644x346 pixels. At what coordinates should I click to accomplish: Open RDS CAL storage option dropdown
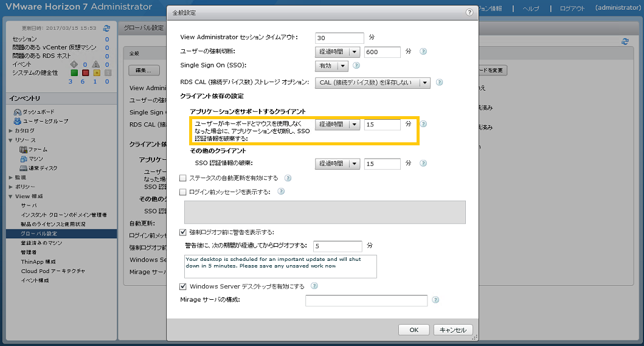coord(373,83)
